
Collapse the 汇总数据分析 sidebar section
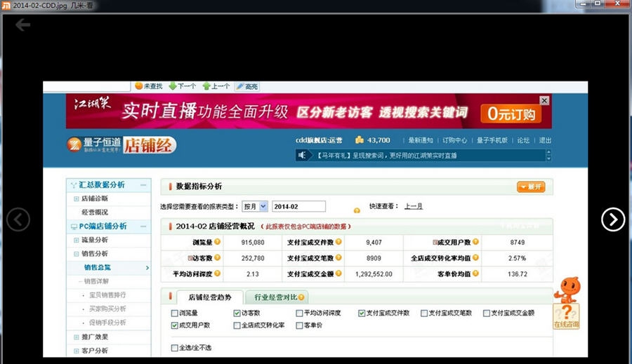tap(143, 185)
